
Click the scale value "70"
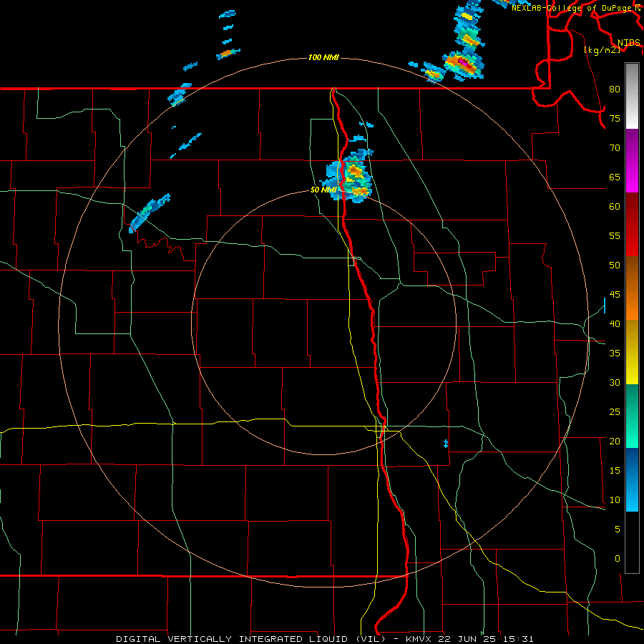615,148
